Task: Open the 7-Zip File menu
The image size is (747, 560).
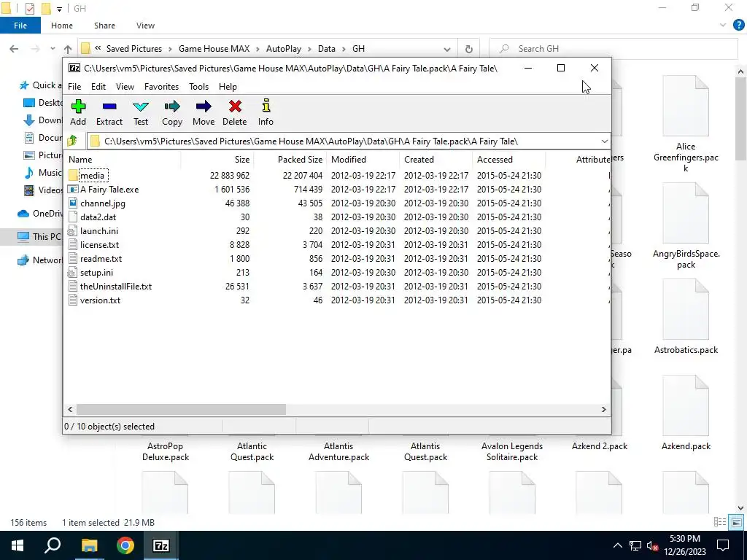Action: tap(74, 87)
